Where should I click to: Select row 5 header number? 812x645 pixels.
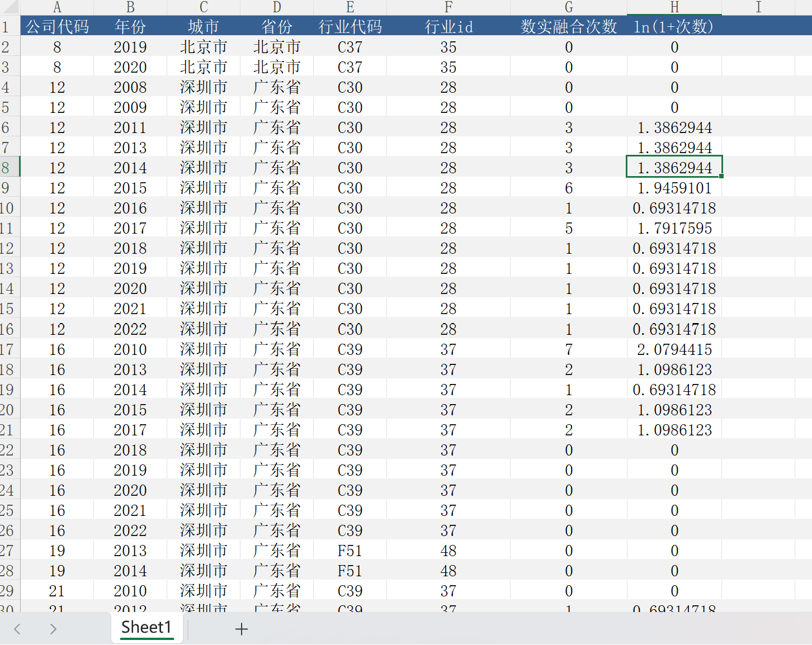tap(10, 107)
